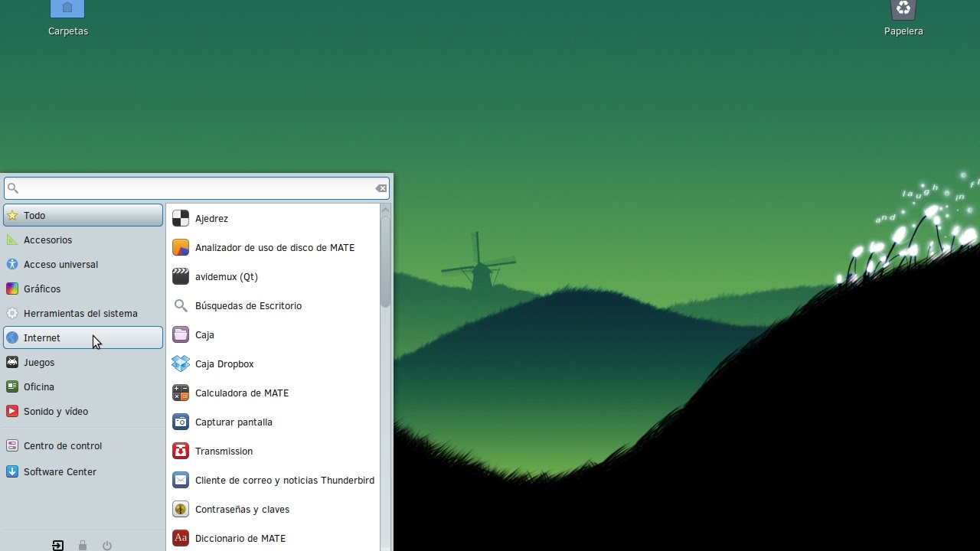
Task: Click "avidemux (Qt)" text
Action: tap(227, 277)
